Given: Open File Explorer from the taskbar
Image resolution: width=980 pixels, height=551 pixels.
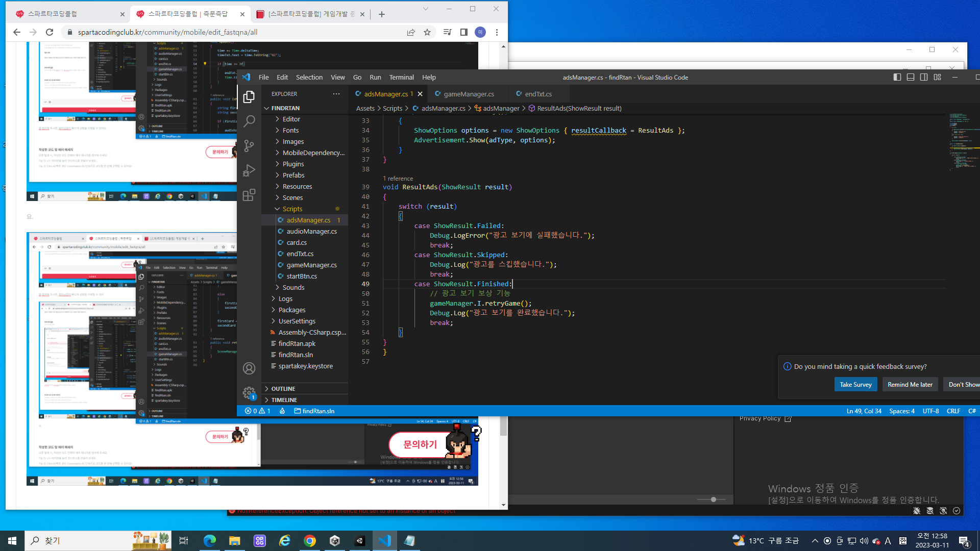Looking at the screenshot, I should tap(234, 541).
